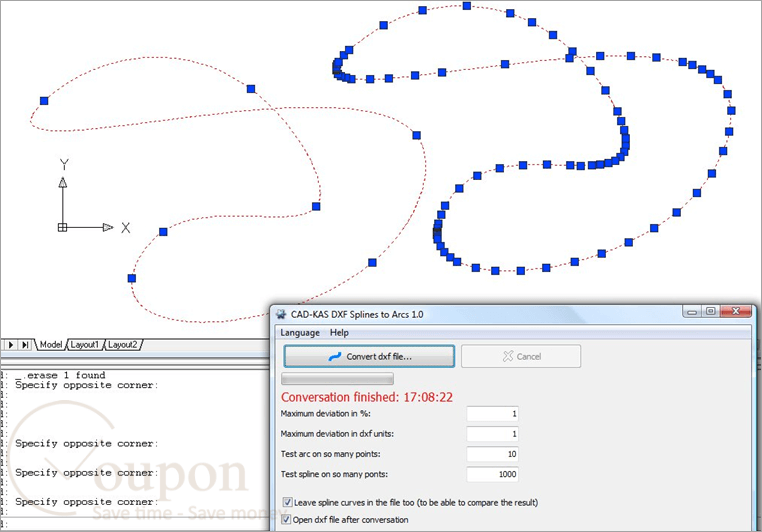Click the last-tab arrow beside Model tab
762x532 pixels.
[x=25, y=344]
